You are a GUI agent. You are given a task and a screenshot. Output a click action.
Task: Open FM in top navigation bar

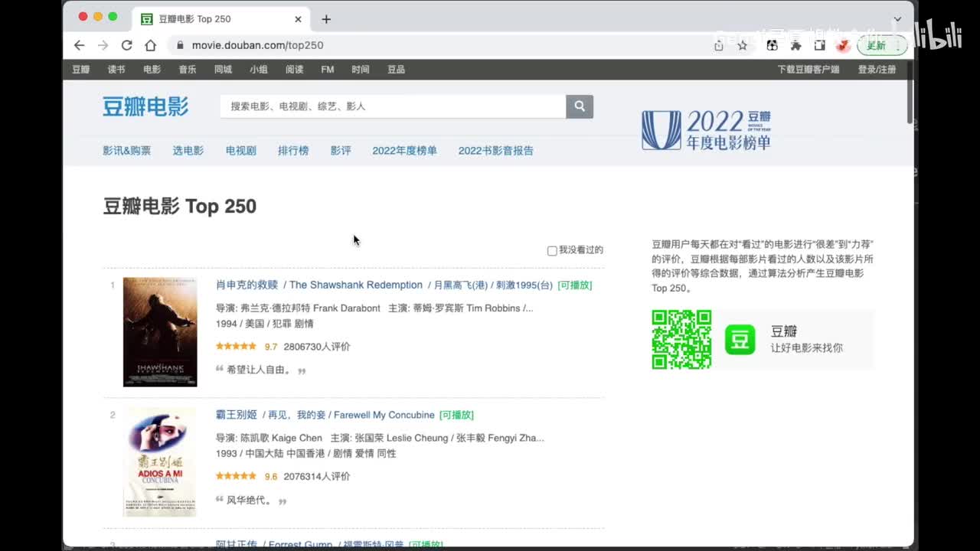coord(328,70)
